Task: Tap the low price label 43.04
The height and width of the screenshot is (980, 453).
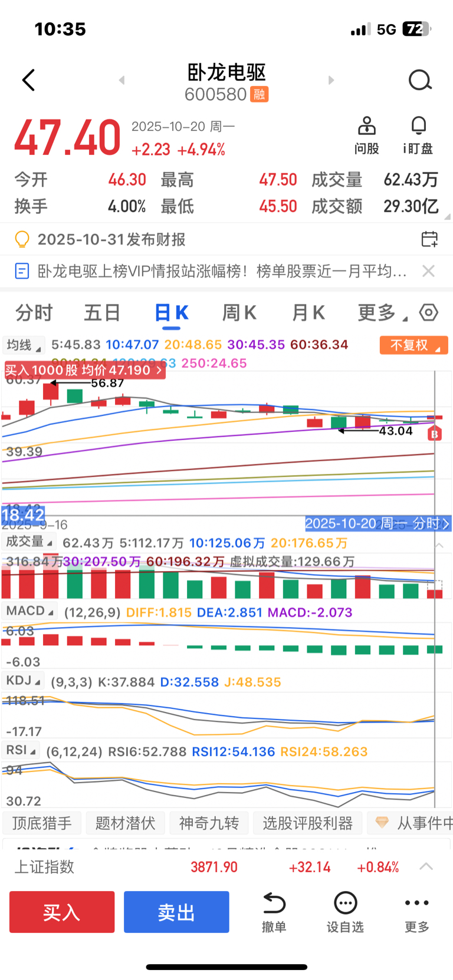Action: coord(396,431)
